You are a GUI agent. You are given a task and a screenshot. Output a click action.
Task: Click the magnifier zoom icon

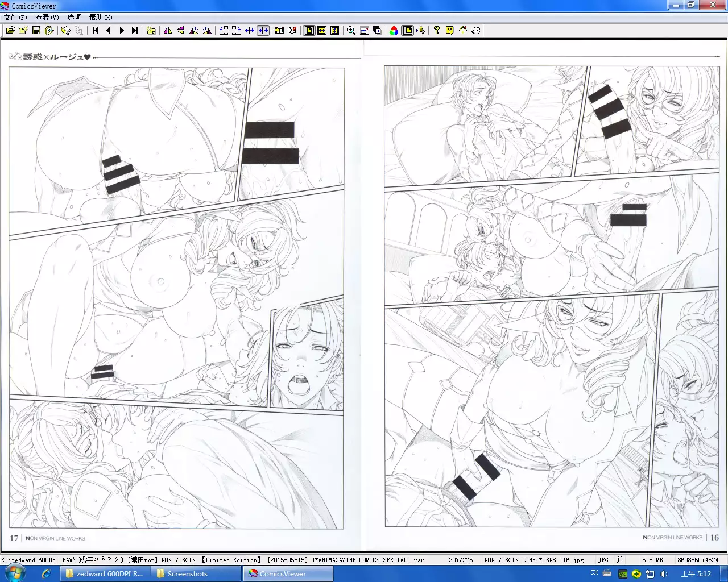(x=351, y=31)
